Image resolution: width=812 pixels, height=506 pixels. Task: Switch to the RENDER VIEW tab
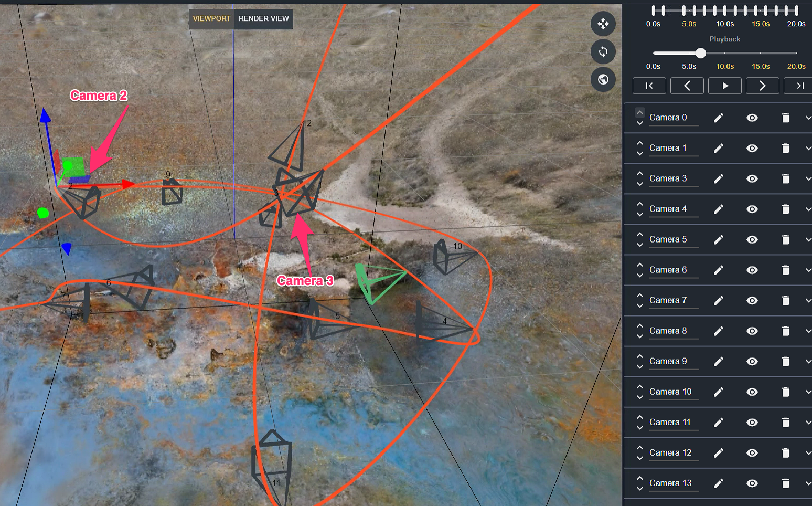coord(263,19)
